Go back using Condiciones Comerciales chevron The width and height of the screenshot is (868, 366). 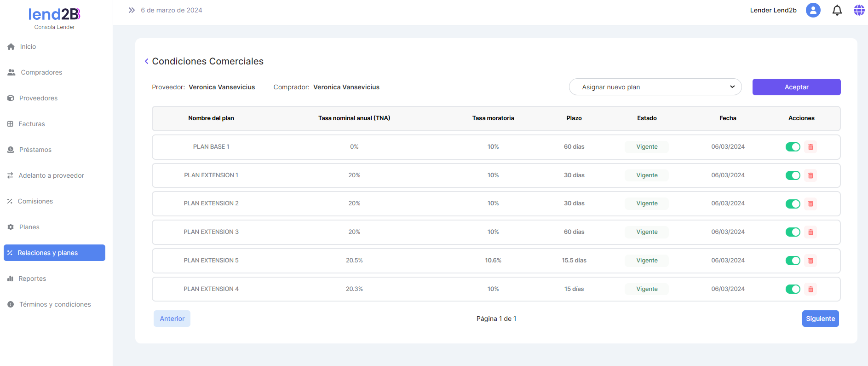[x=147, y=61]
